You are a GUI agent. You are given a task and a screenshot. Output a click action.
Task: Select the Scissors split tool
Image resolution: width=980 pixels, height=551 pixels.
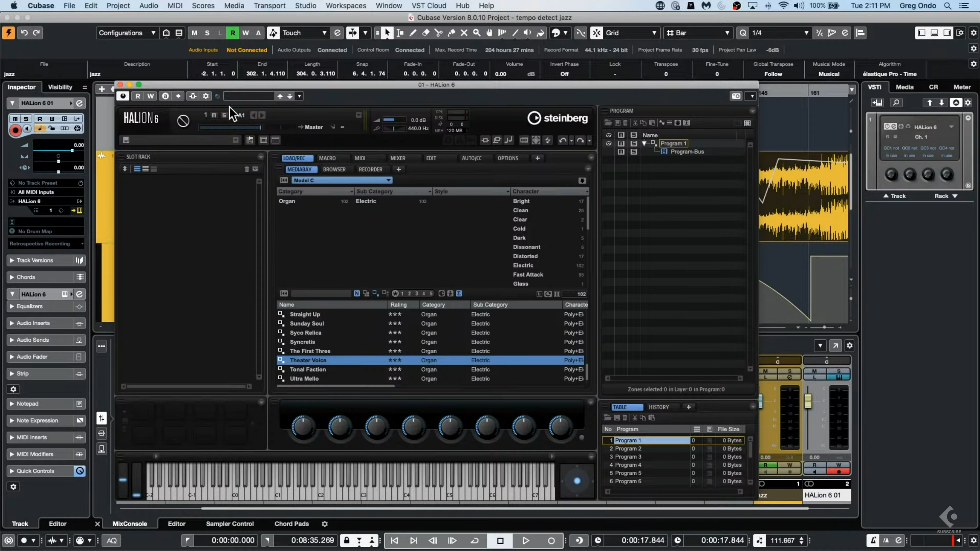pos(438,33)
